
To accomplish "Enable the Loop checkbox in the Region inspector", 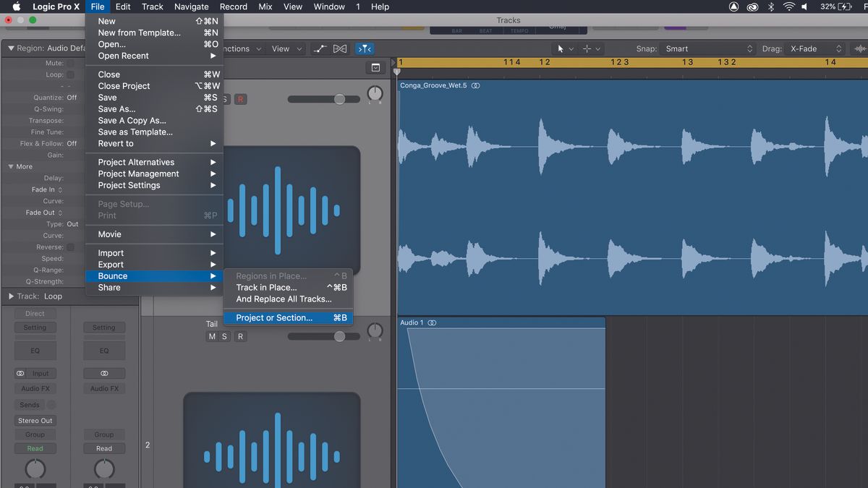I will [x=72, y=74].
